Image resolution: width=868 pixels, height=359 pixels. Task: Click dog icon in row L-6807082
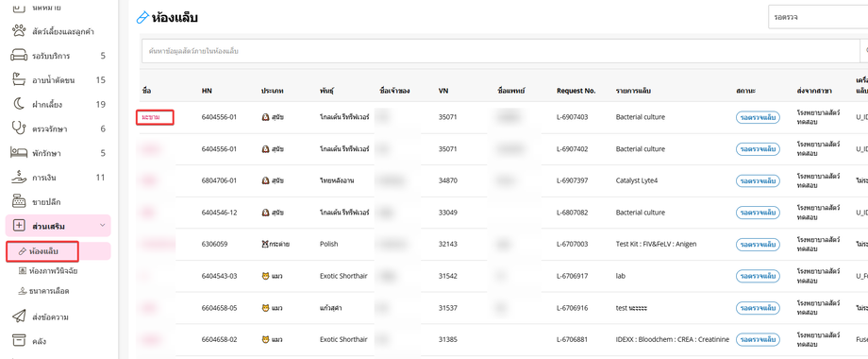(x=265, y=213)
